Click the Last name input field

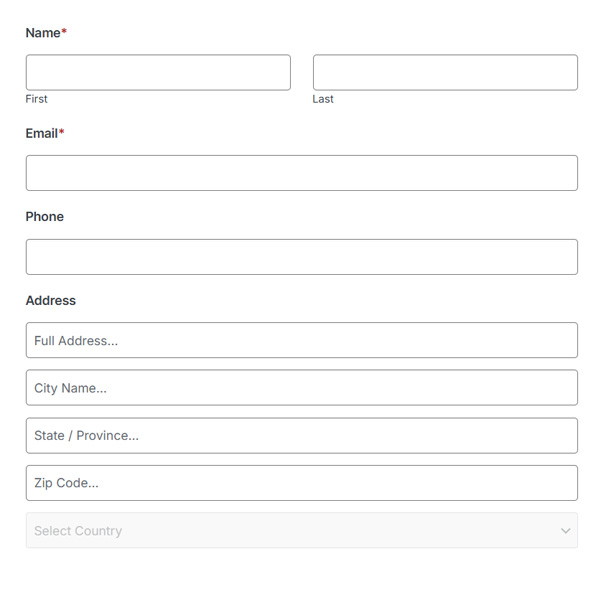(445, 73)
